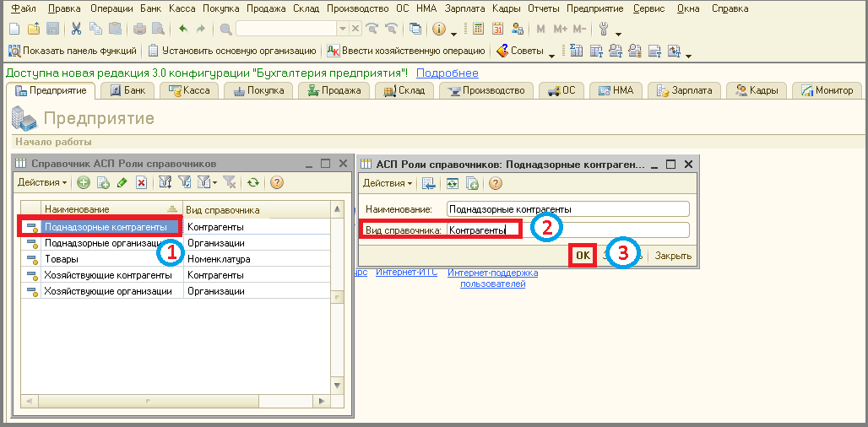The image size is (868, 427).
Task: Click the Paste clipboard icon
Action: click(x=115, y=29)
